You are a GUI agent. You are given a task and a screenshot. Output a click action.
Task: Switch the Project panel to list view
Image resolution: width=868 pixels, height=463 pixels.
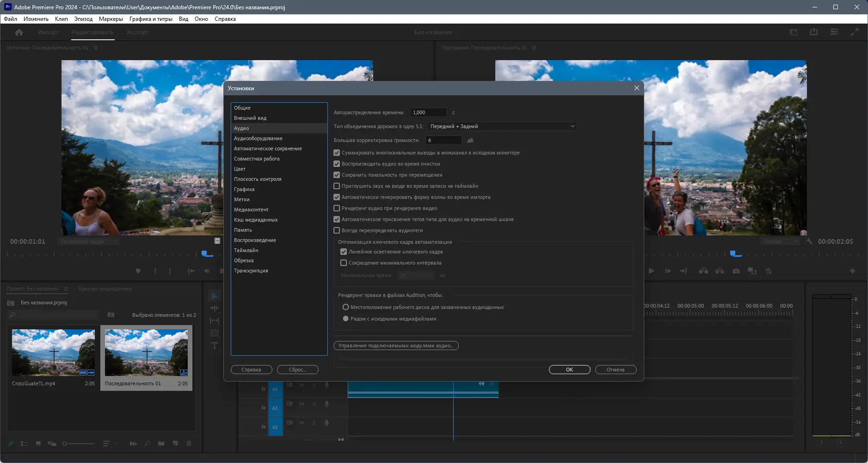(x=25, y=444)
